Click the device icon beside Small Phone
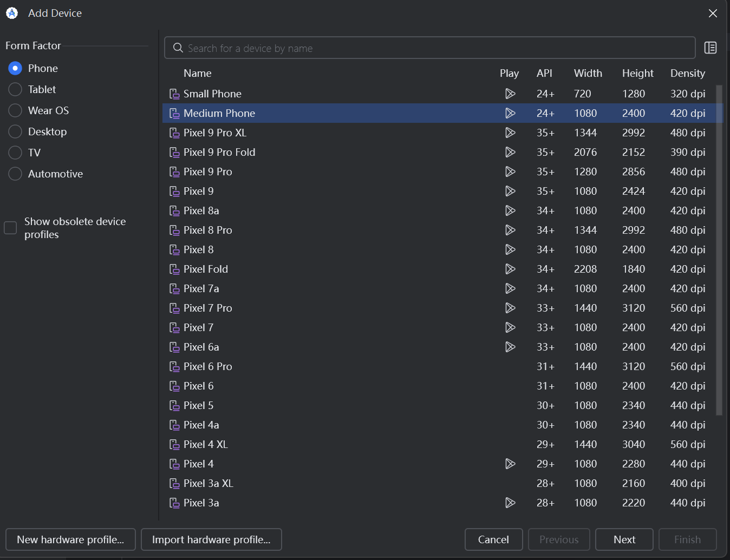Viewport: 730px width, 560px height. 174,94
